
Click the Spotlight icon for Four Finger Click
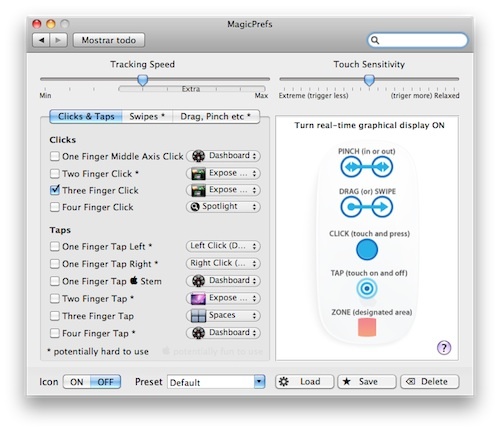click(195, 207)
